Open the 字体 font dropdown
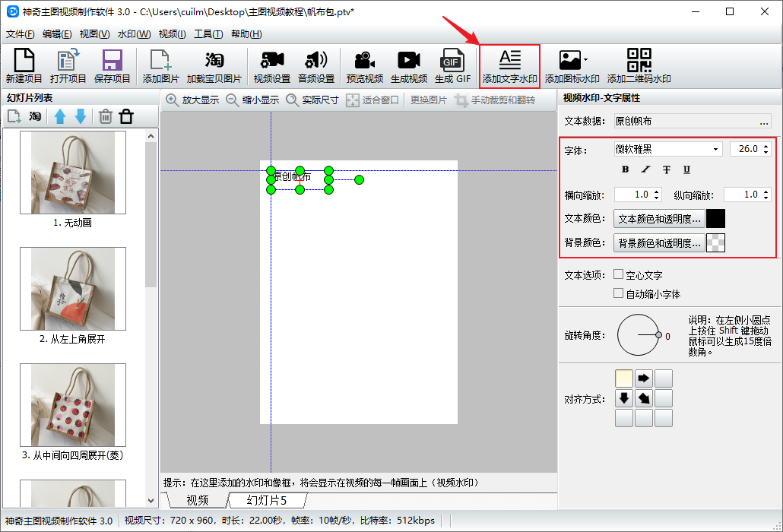 tap(715, 149)
